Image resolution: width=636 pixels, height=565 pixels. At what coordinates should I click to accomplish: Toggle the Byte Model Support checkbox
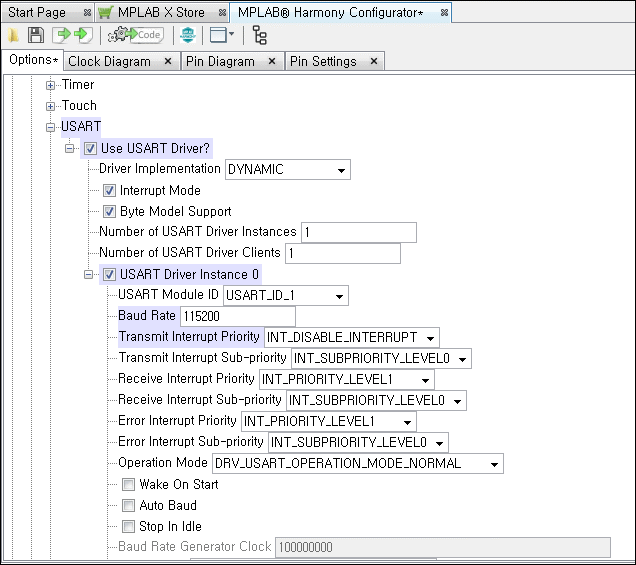(109, 211)
